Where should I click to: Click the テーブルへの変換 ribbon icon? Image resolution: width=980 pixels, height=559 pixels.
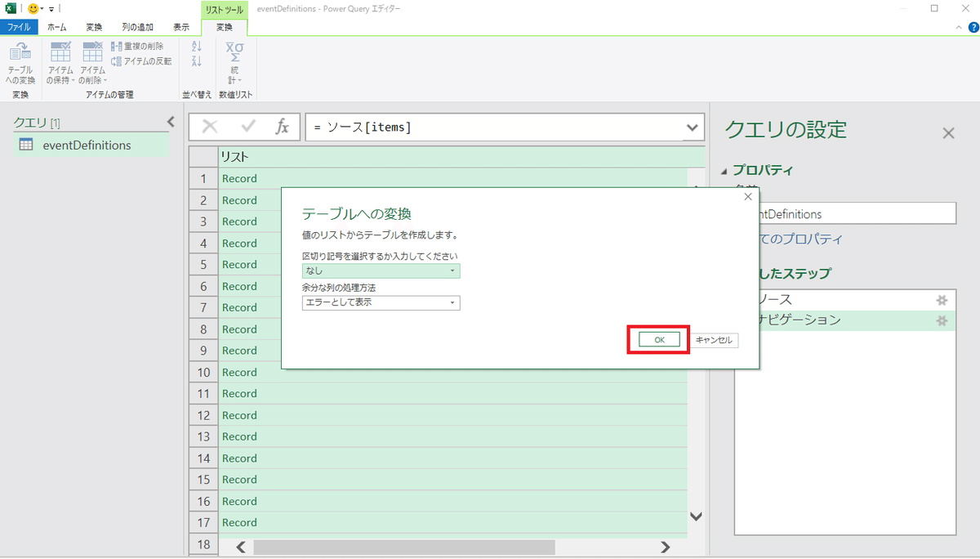point(20,63)
